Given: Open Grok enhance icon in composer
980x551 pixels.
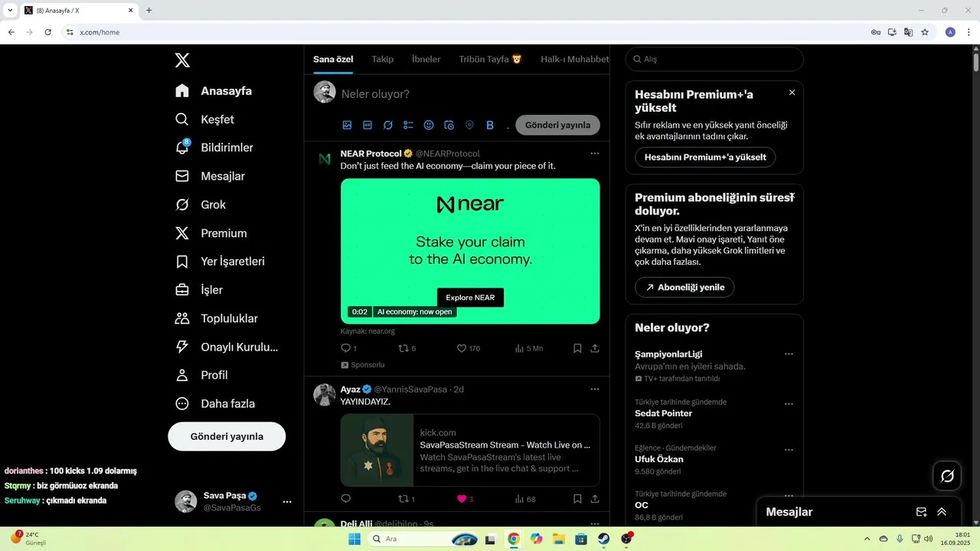Looking at the screenshot, I should [388, 125].
